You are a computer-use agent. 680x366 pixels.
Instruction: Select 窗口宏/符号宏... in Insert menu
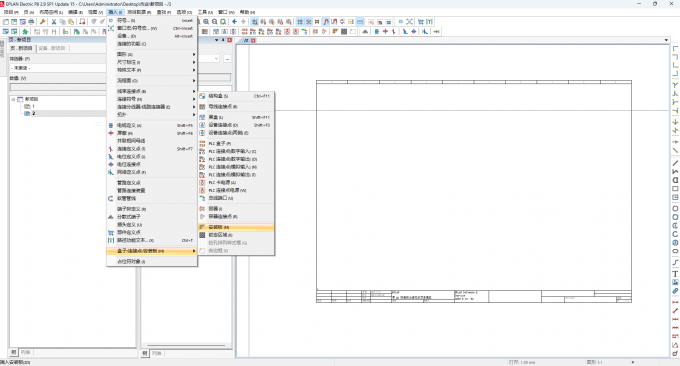point(152,28)
